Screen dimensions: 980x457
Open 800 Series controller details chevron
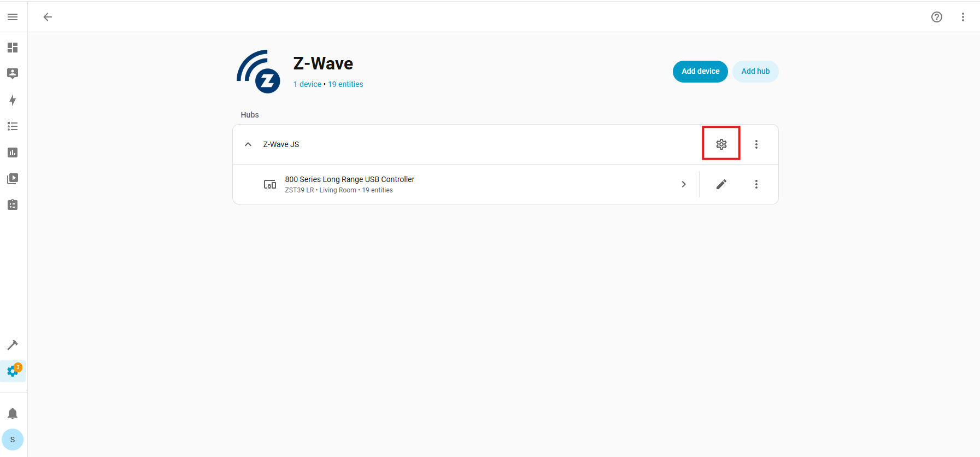coord(684,184)
